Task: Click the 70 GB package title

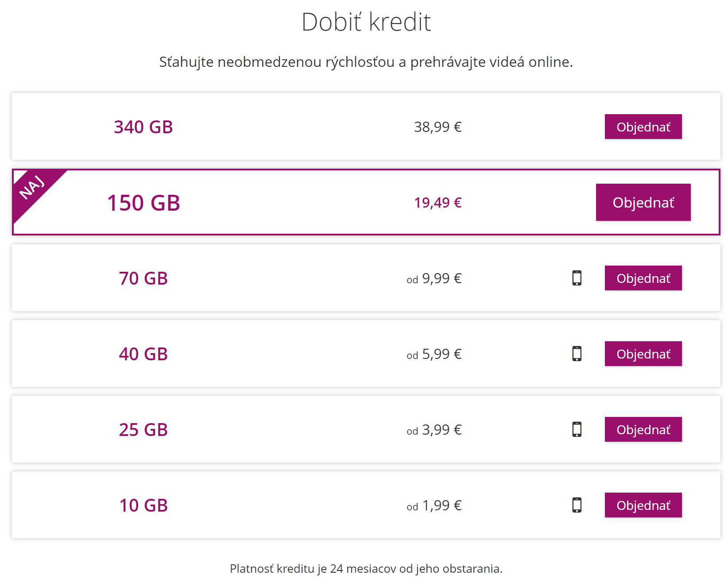Action: tap(143, 278)
